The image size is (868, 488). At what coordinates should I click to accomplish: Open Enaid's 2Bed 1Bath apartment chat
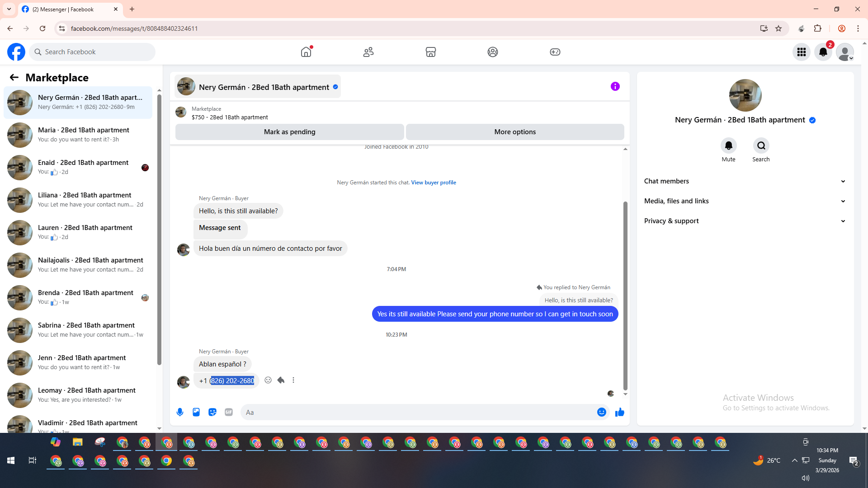[x=78, y=168]
